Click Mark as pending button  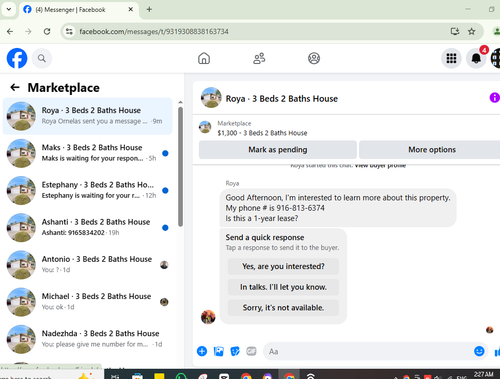click(278, 150)
